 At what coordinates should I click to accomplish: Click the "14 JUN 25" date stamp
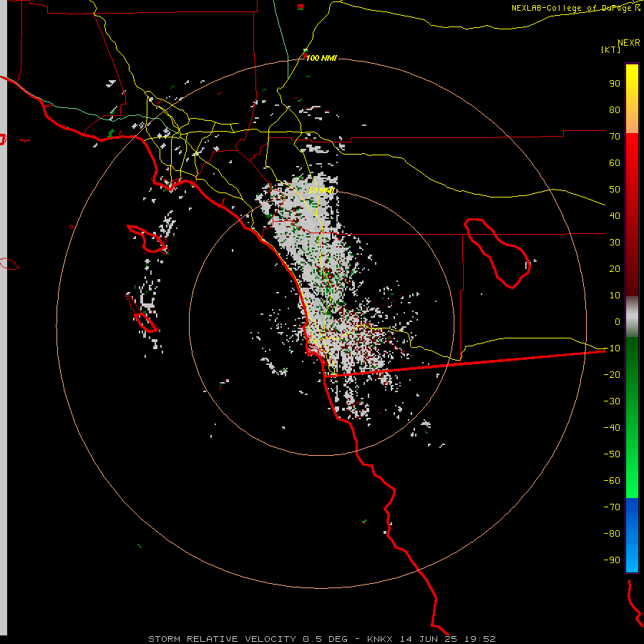coord(429,639)
